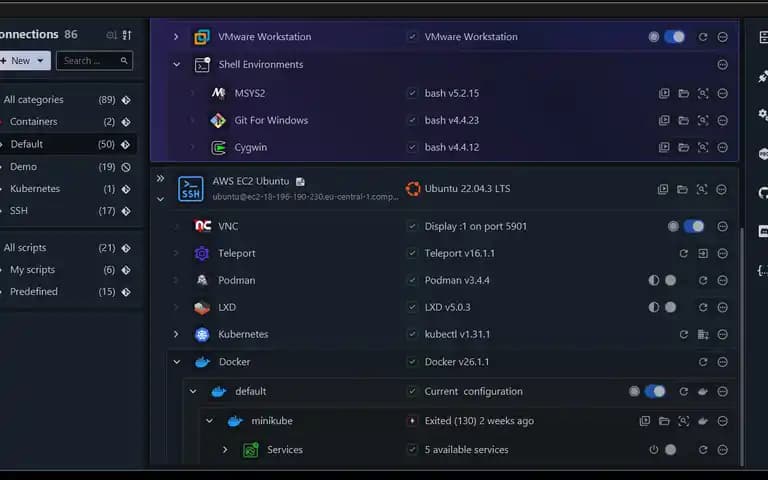The height and width of the screenshot is (480, 768).
Task: Expand the VMware Workstation entry
Action: tap(176, 37)
